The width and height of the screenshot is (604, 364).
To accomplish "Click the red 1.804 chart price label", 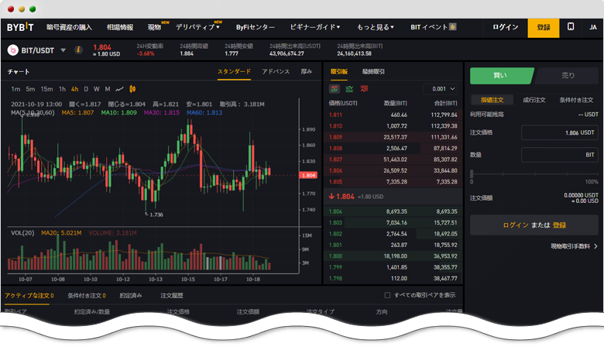I will tap(308, 175).
